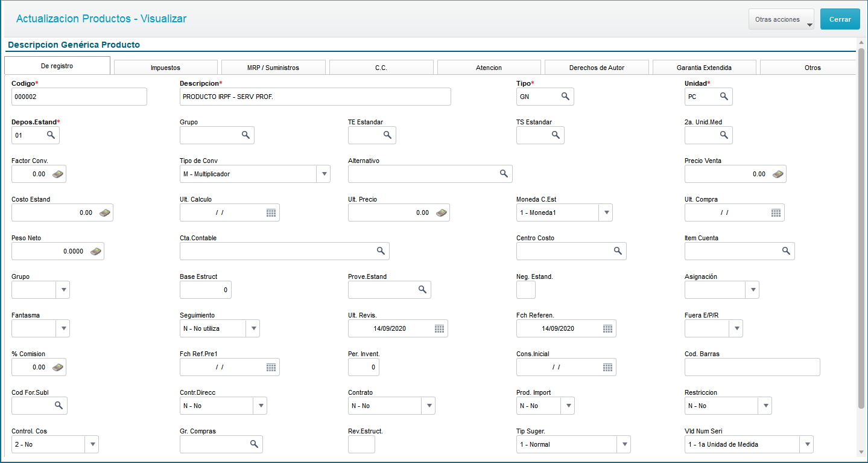Click into Codigo input field

tap(79, 97)
